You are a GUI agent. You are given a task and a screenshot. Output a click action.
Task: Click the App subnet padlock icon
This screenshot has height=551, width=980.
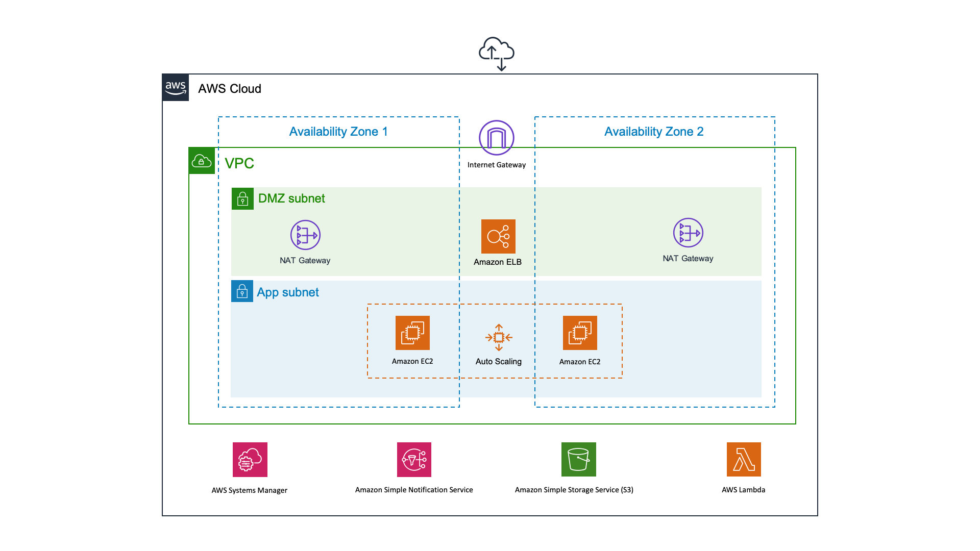[x=242, y=291]
